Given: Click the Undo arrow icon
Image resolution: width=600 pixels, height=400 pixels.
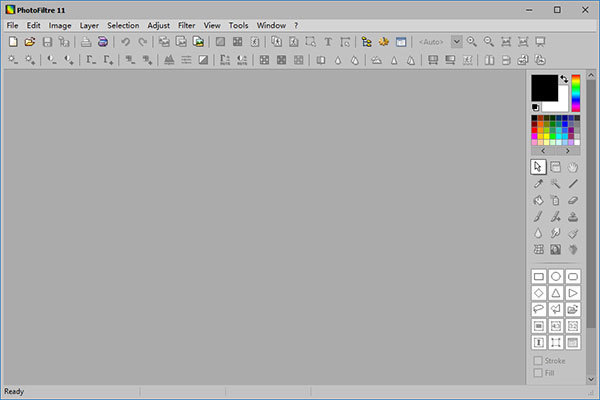Looking at the screenshot, I should pyautogui.click(x=125, y=42).
